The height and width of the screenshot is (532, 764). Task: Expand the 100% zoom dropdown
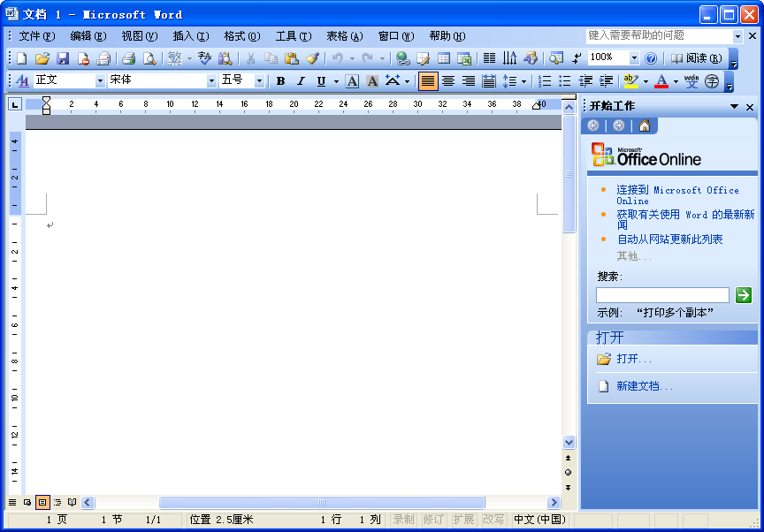(634, 58)
